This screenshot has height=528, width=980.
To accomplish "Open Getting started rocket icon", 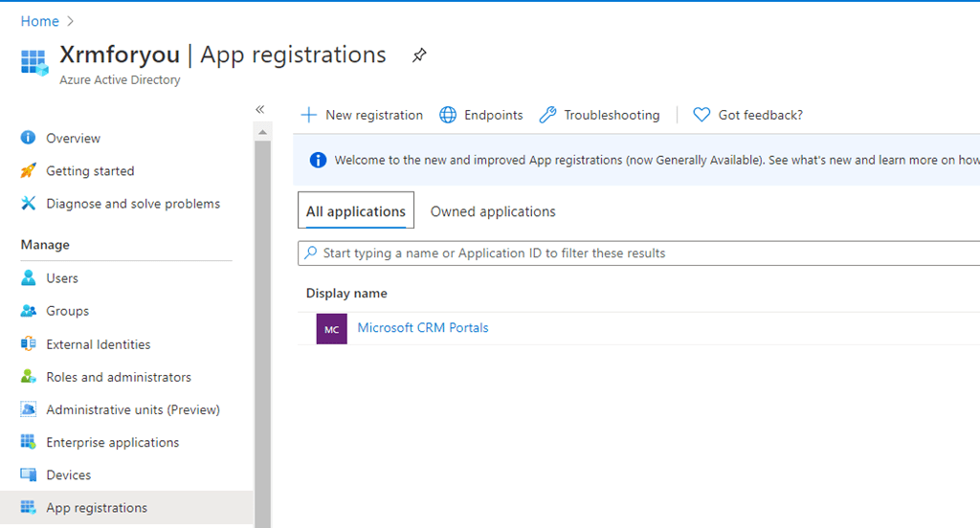I will click(29, 171).
